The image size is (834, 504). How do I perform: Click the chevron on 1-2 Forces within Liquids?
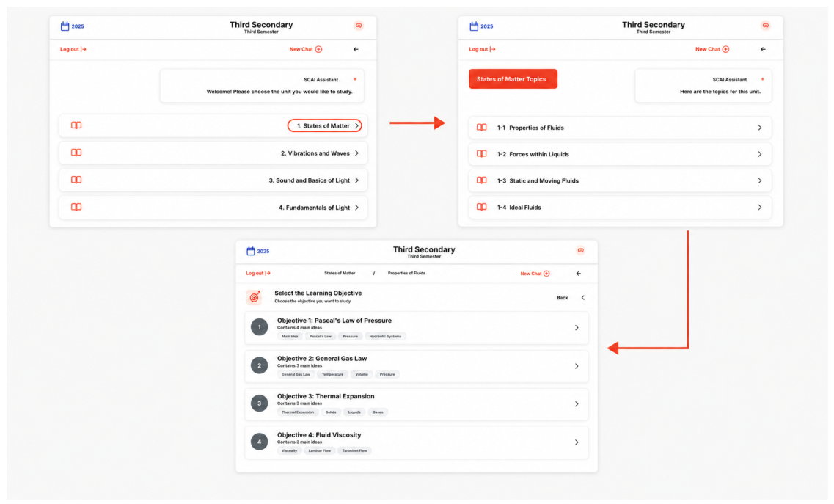759,154
